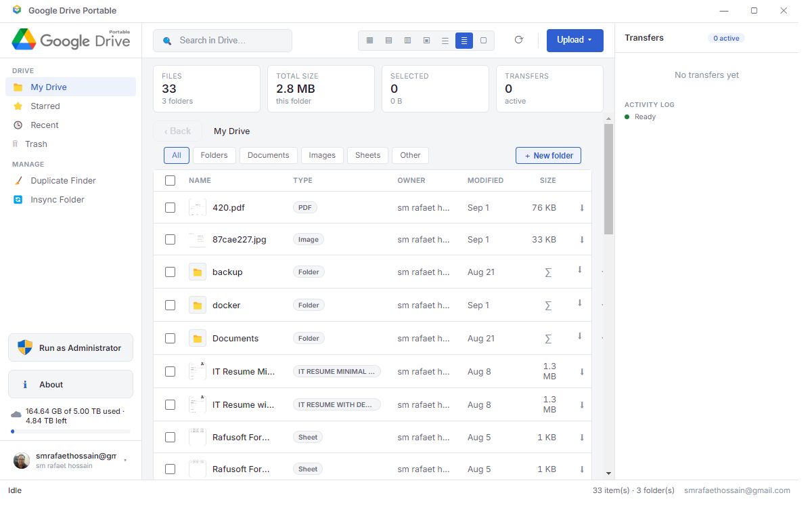
Task: Switch to the vertical columns view icon
Action: click(407, 41)
